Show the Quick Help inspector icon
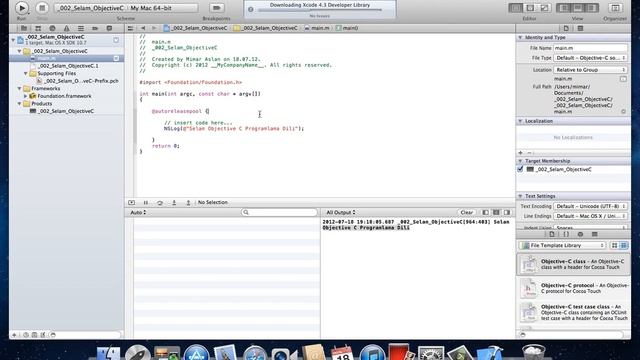The height and width of the screenshot is (360, 640). pyautogui.click(x=580, y=28)
